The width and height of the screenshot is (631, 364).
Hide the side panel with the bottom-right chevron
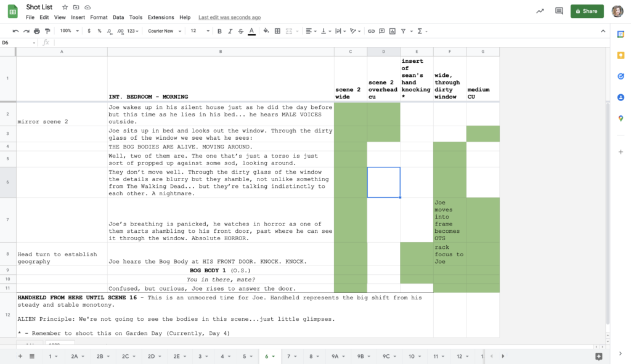pyautogui.click(x=621, y=354)
